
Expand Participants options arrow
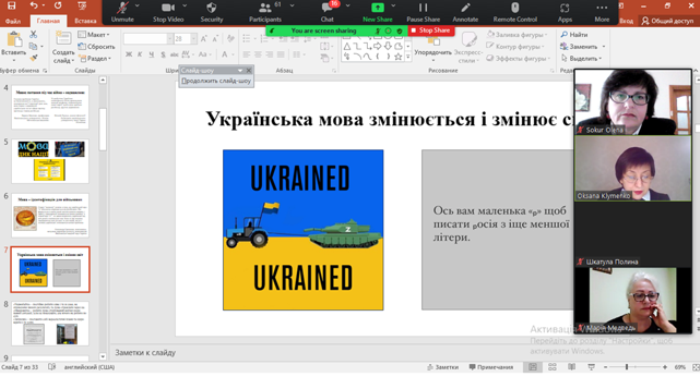[292, 6]
